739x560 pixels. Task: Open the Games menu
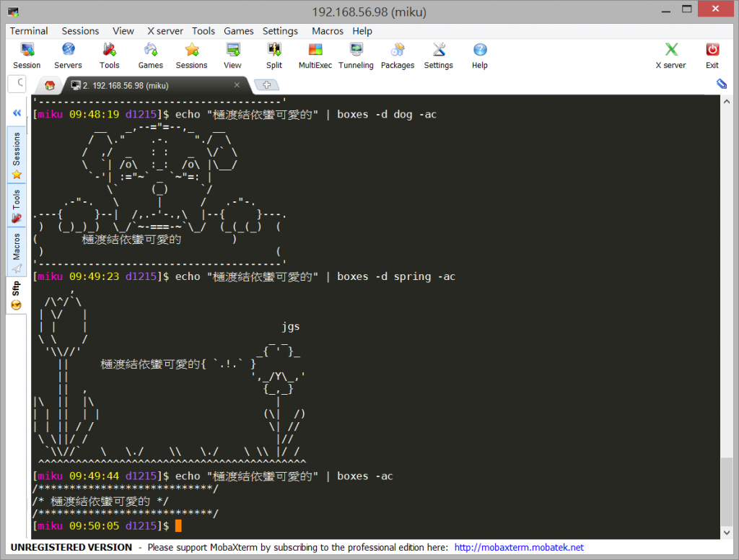coord(238,31)
